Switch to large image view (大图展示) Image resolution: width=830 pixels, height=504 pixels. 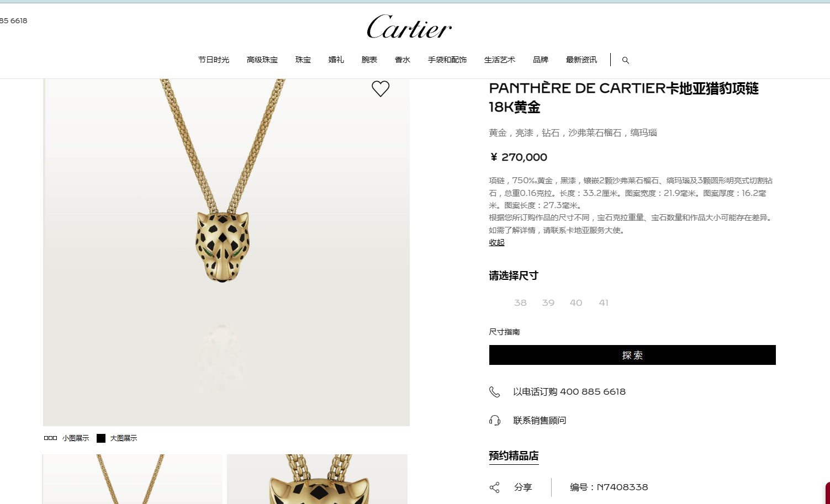(x=117, y=438)
